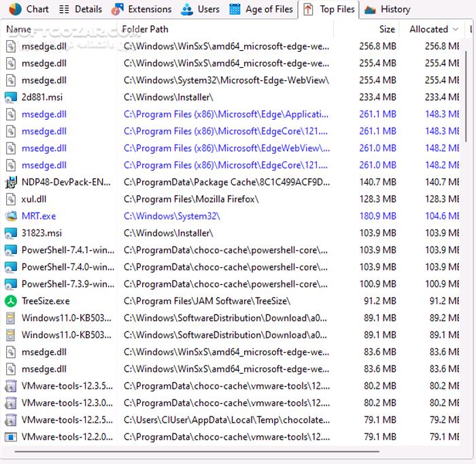Click the vertical scrollbar thumb

coord(466,96)
